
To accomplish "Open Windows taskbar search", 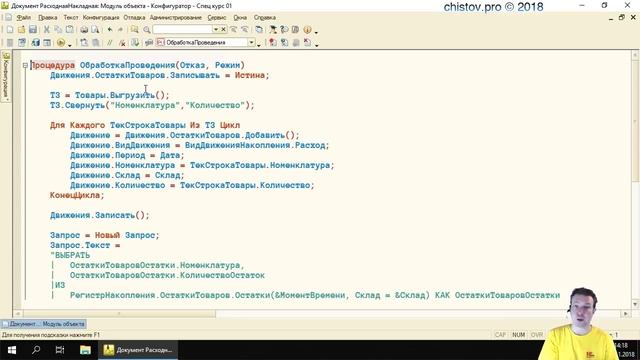I will coord(36,350).
